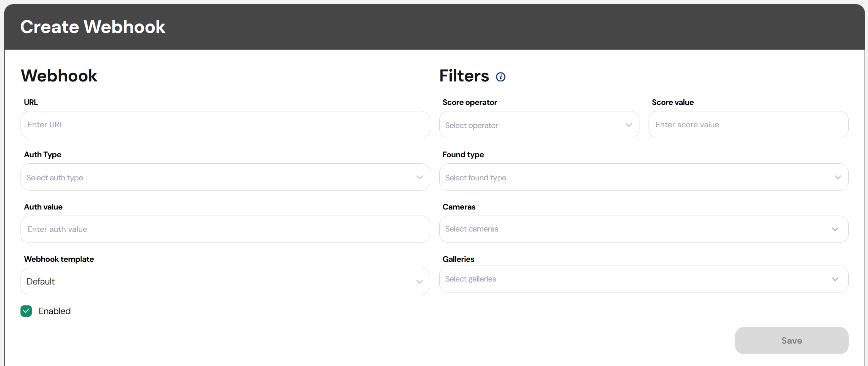The width and height of the screenshot is (868, 366).
Task: Click the Galleries chevron arrow
Action: pyautogui.click(x=835, y=279)
